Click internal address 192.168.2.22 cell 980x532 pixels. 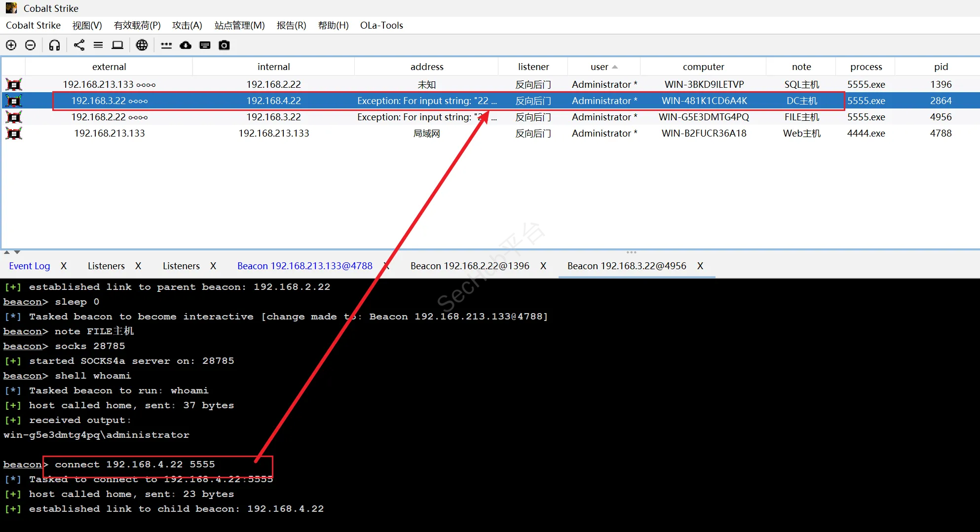pos(273,84)
